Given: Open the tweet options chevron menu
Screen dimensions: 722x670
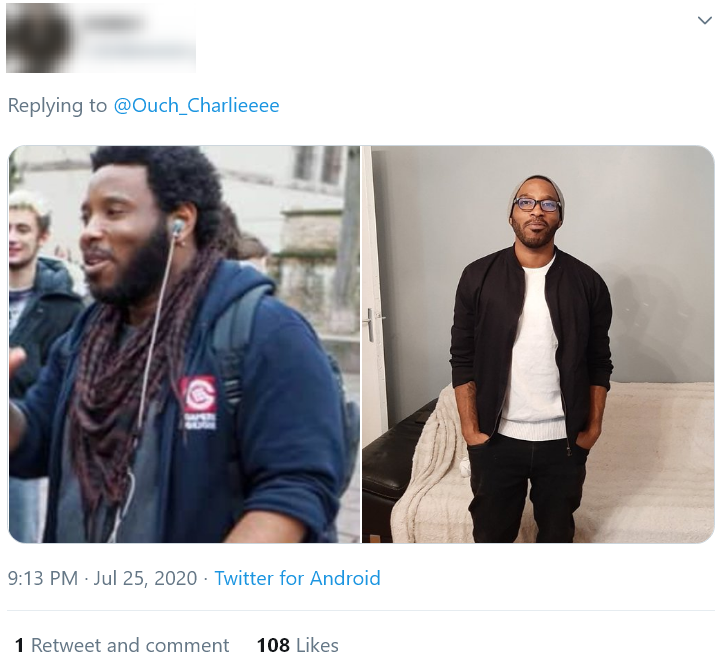Looking at the screenshot, I should [x=705, y=21].
